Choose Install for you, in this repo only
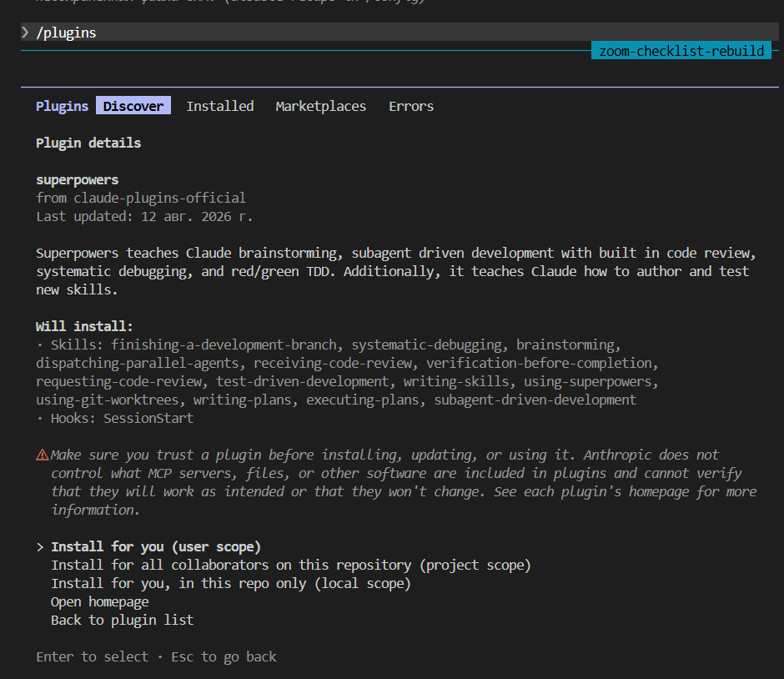 (231, 584)
